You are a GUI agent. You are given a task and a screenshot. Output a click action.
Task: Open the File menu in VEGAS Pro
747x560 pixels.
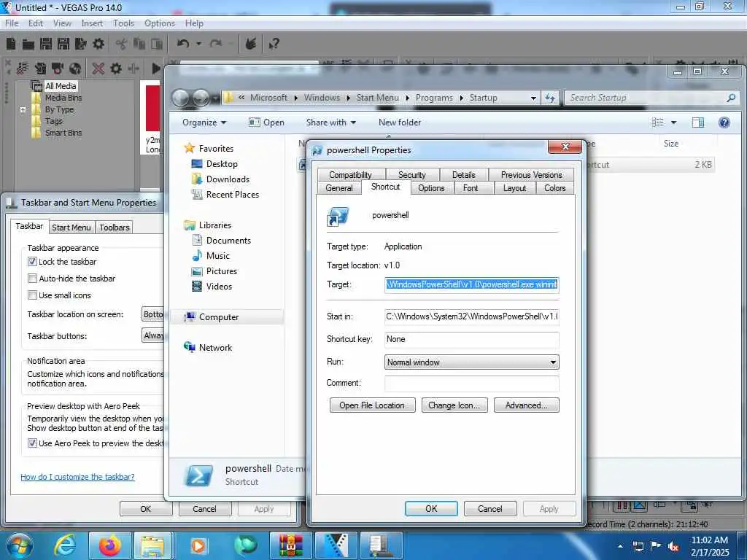(x=12, y=23)
